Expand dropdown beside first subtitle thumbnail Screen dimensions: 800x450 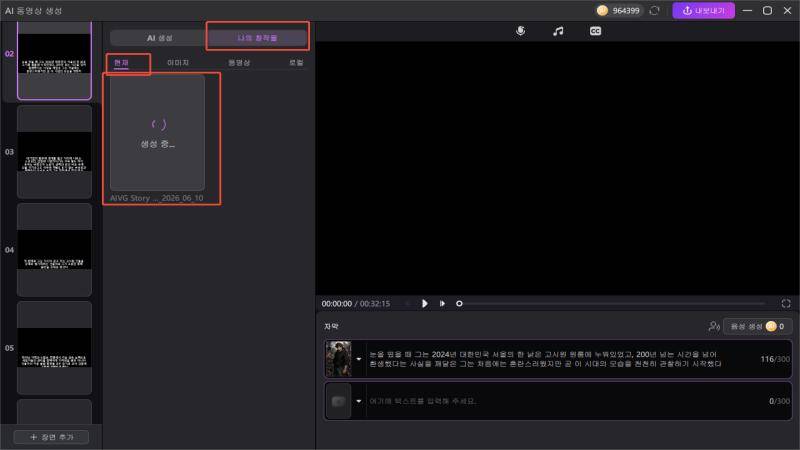tap(359, 359)
